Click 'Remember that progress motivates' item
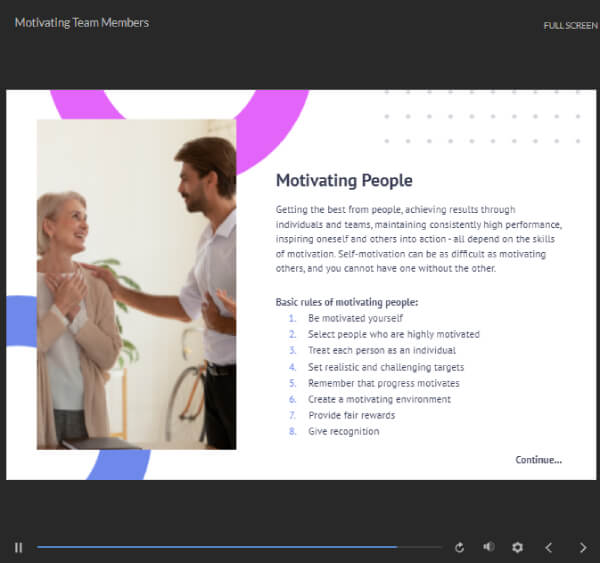Screen dimensions: 600x563 383,383
